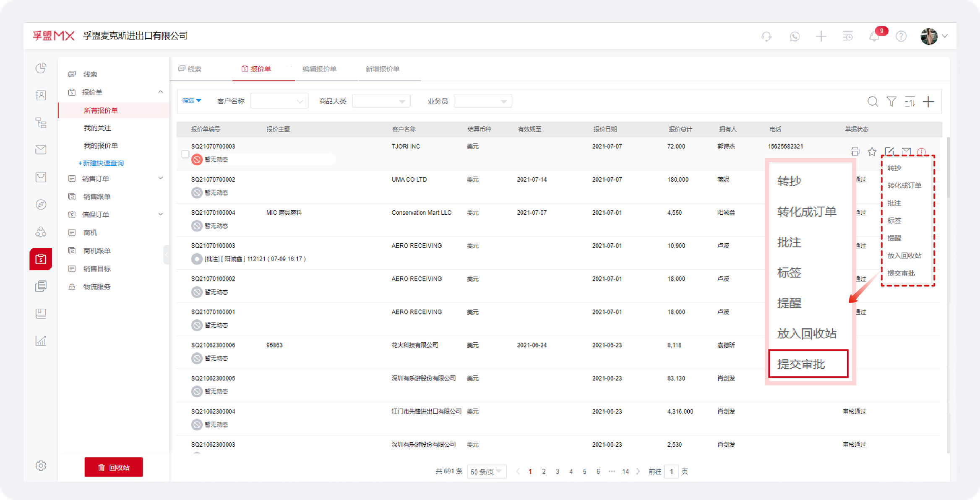The image size is (980, 500).
Task: Click the 报价总计 column header
Action: click(x=680, y=129)
